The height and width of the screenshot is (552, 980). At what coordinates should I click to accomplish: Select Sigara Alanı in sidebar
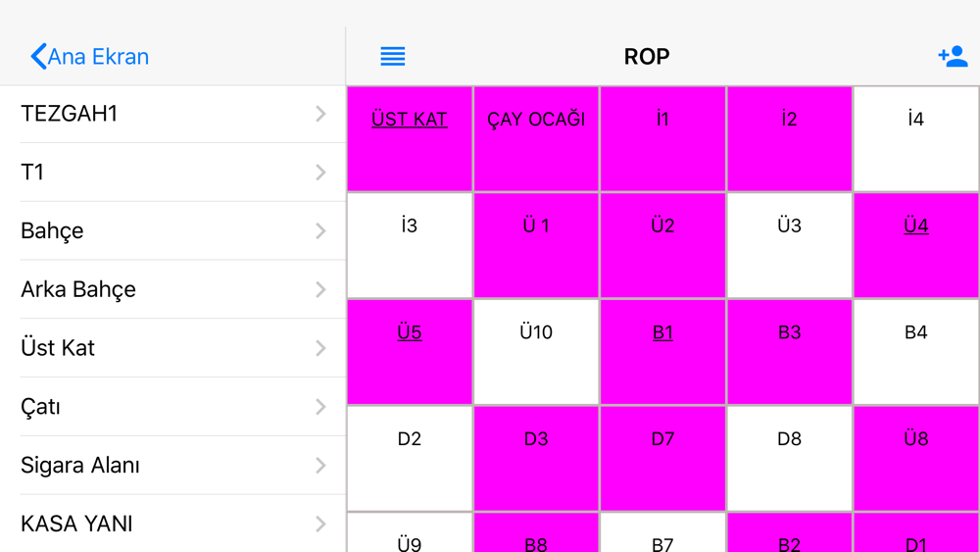[x=173, y=465]
